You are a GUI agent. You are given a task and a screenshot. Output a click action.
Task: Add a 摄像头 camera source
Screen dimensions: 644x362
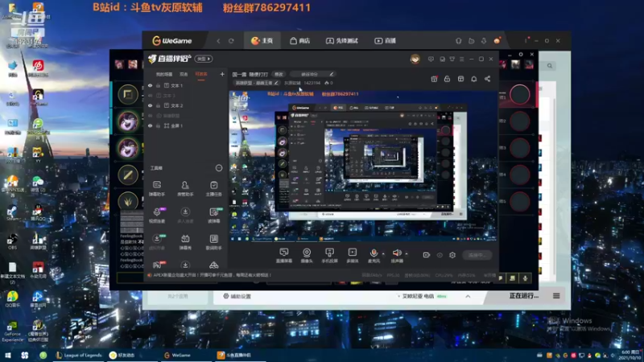pos(307,255)
